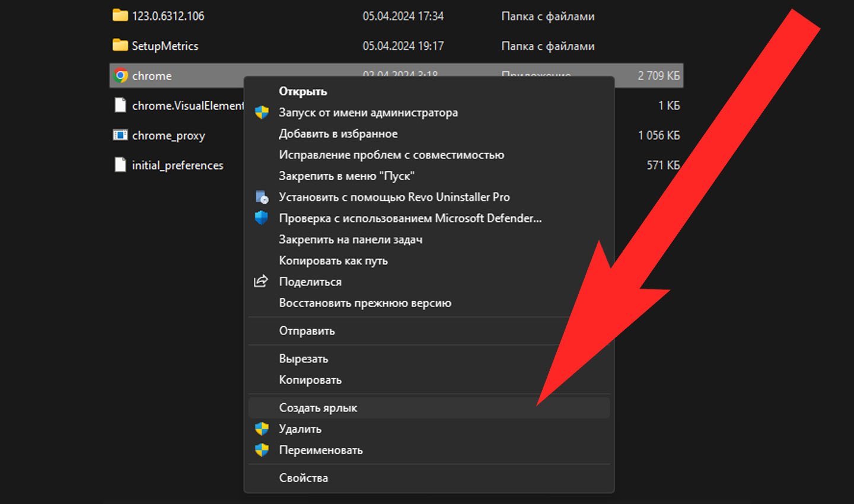The height and width of the screenshot is (504, 854).
Task: Click the Chrome application icon
Action: 121,76
